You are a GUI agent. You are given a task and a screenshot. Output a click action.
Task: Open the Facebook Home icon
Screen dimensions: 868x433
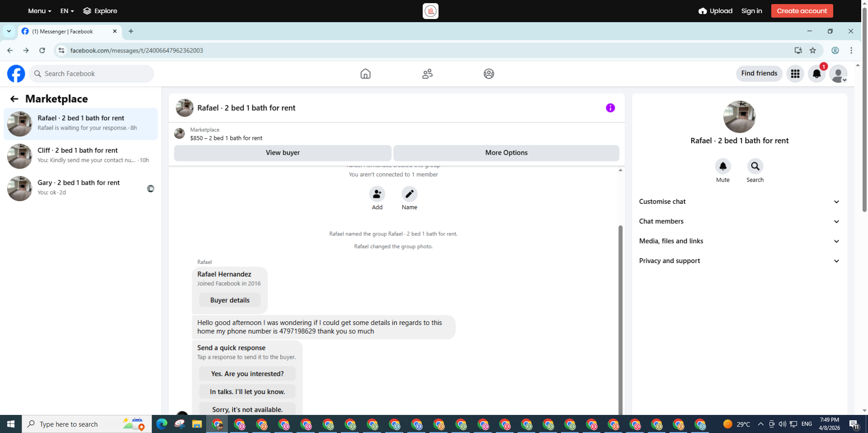point(365,74)
